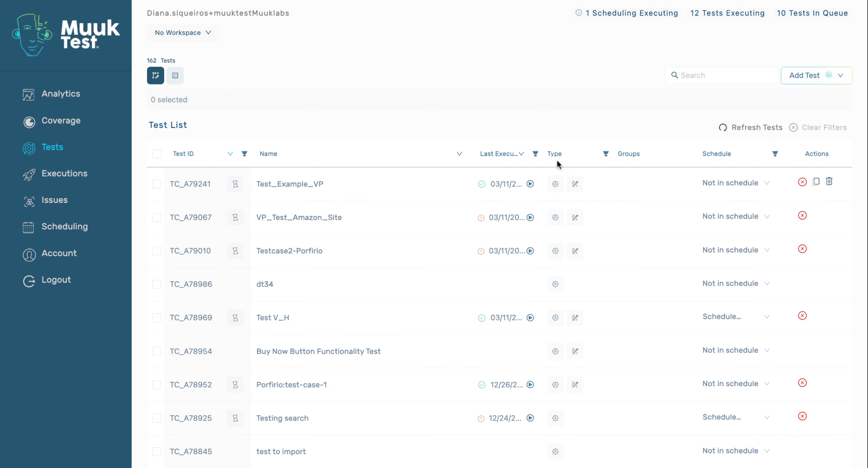Cancel TC_A79241 with red X icon
The height and width of the screenshot is (468, 868).
pyautogui.click(x=802, y=182)
